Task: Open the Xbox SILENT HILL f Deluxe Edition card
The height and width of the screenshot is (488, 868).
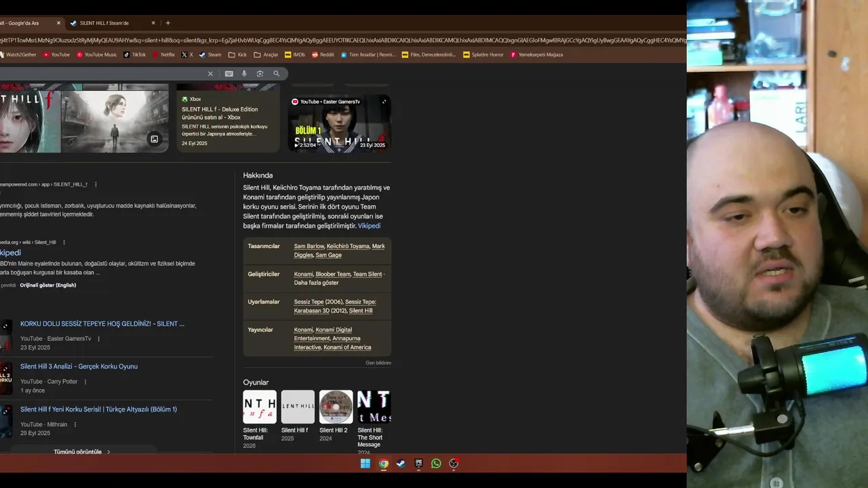Action: coord(228,122)
